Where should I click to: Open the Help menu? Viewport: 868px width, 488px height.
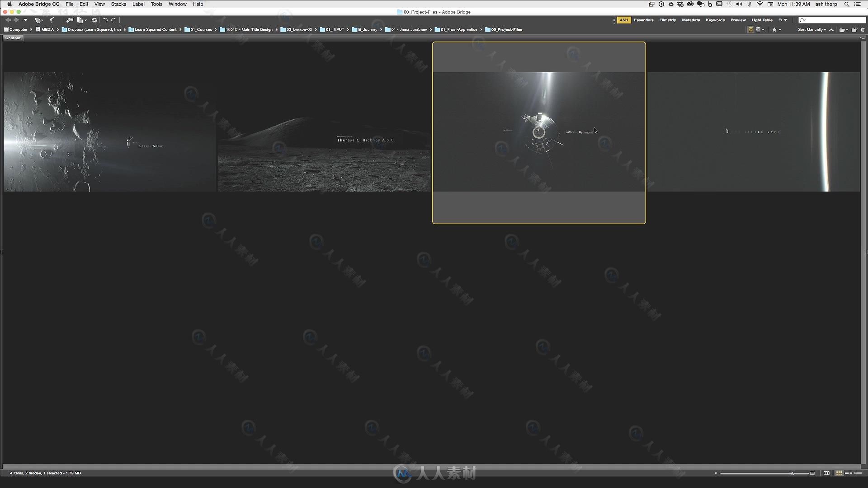click(x=198, y=4)
